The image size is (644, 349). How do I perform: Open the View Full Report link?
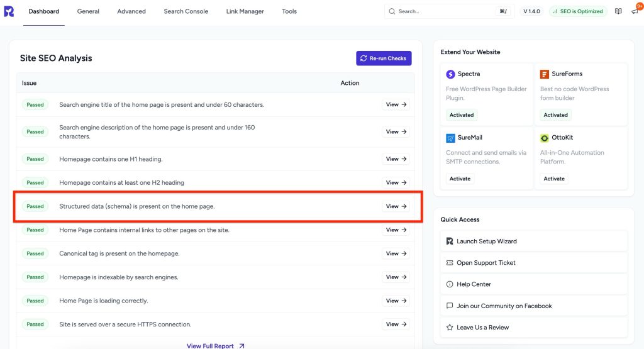coord(215,345)
